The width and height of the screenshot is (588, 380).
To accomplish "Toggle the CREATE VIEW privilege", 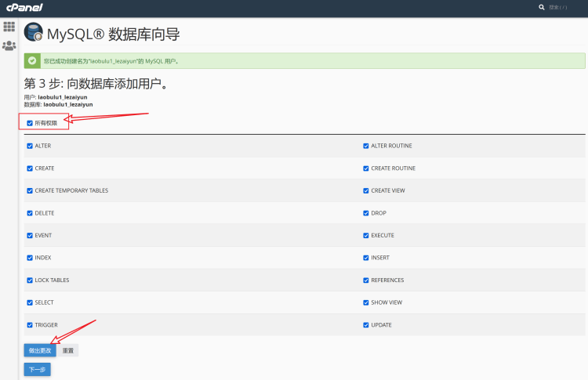I will (x=366, y=190).
